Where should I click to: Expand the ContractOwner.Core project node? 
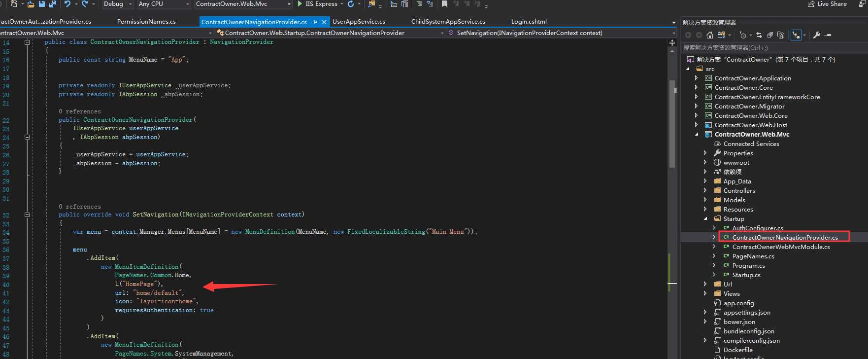click(696, 87)
